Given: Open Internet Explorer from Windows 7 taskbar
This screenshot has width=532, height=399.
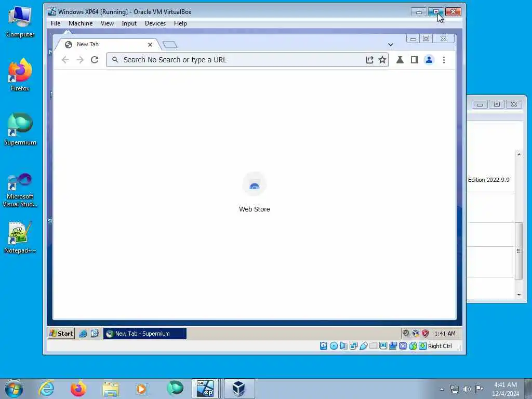Looking at the screenshot, I should 46,389.
